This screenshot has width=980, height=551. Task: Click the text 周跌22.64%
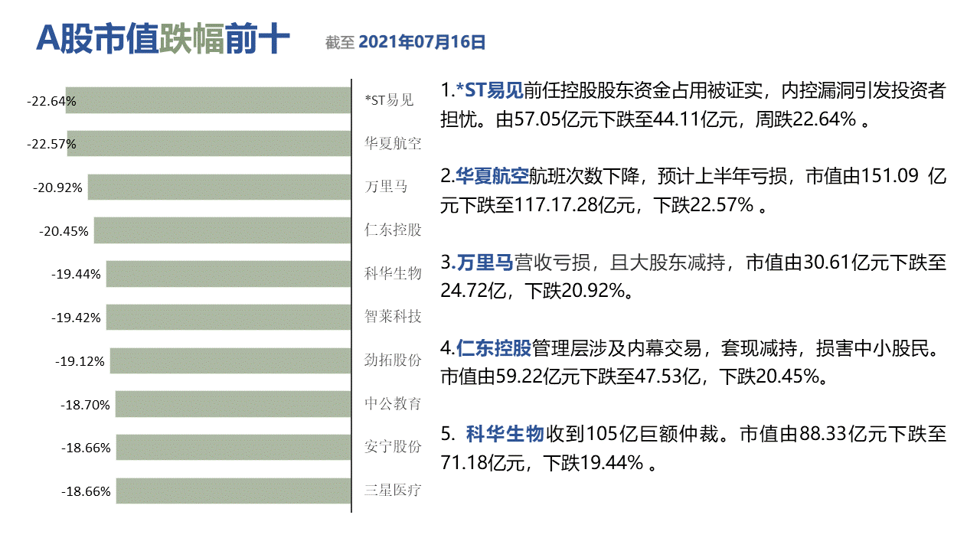[805, 120]
